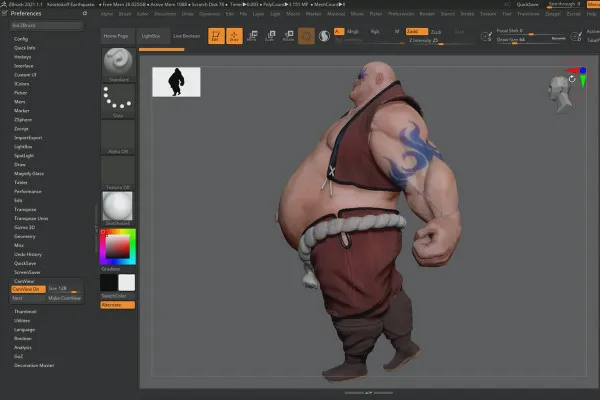Open the Brush menu

pyautogui.click(x=125, y=14)
